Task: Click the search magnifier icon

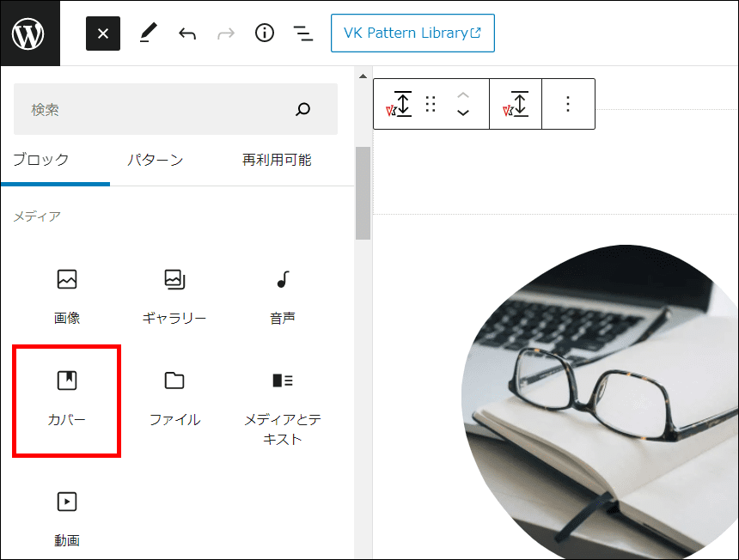Action: tap(303, 109)
